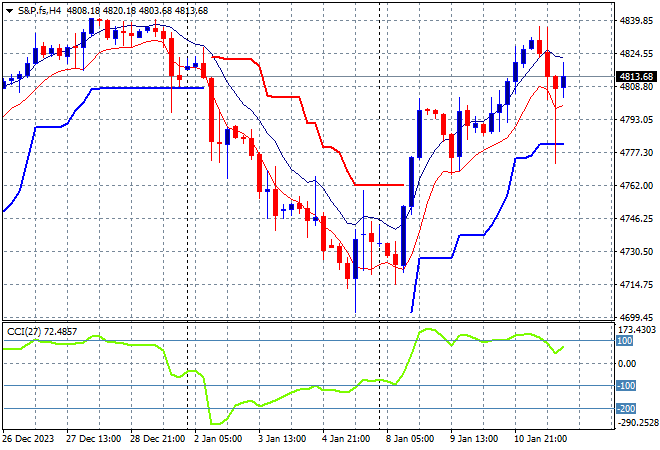Click the CCI 0.00 level axis label

627,363
